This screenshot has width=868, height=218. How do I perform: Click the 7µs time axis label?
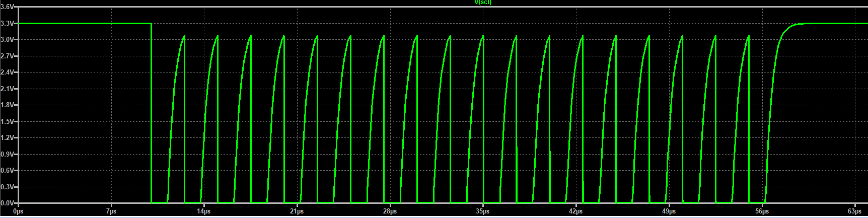(x=111, y=211)
